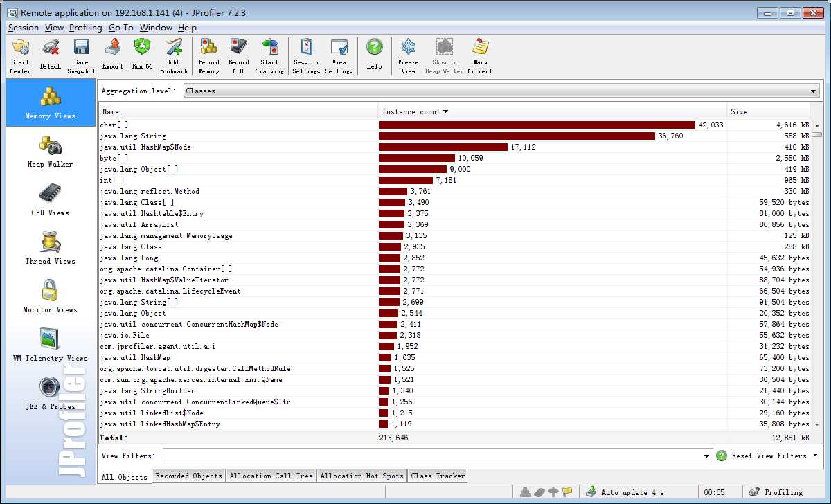Select the java.lang.reflect.Method row
The image size is (831, 504).
[455, 191]
